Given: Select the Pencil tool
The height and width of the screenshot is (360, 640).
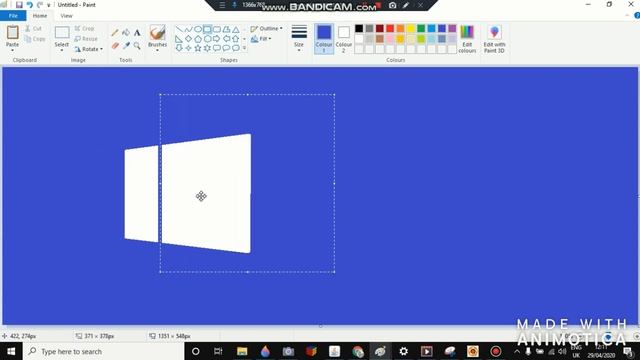Looking at the screenshot, I should pos(115,32).
